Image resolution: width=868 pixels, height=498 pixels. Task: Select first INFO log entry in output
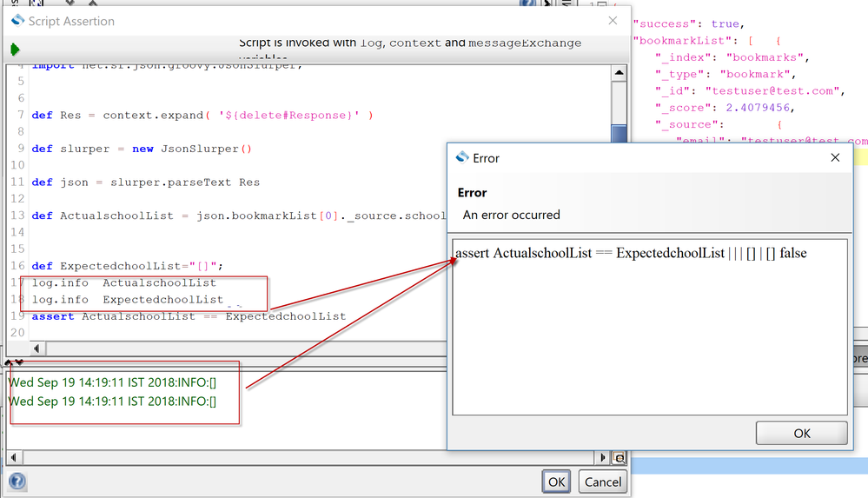[112, 382]
